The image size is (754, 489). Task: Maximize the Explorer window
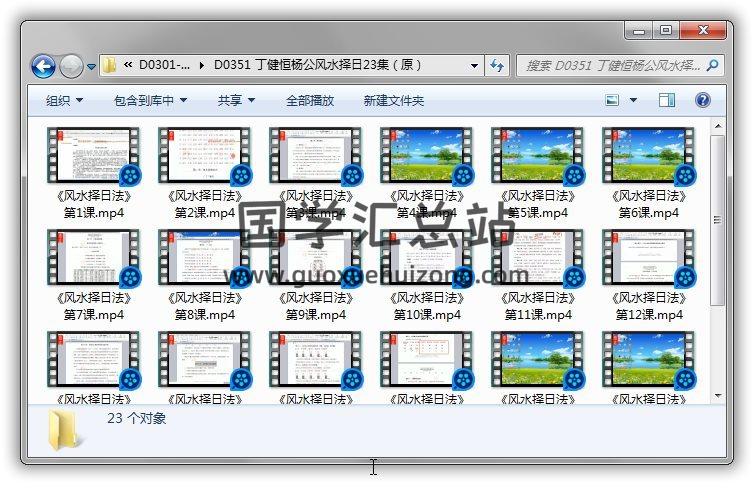(x=666, y=30)
